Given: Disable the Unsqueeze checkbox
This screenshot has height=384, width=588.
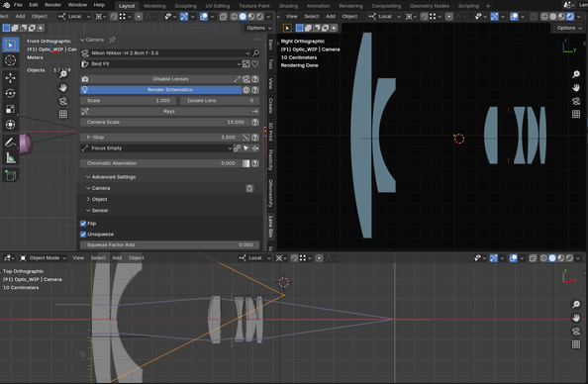Looking at the screenshot, I should pyautogui.click(x=83, y=235).
